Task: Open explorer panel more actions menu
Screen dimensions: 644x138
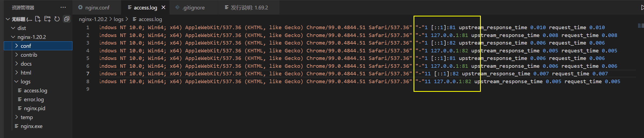Action: pos(63,7)
